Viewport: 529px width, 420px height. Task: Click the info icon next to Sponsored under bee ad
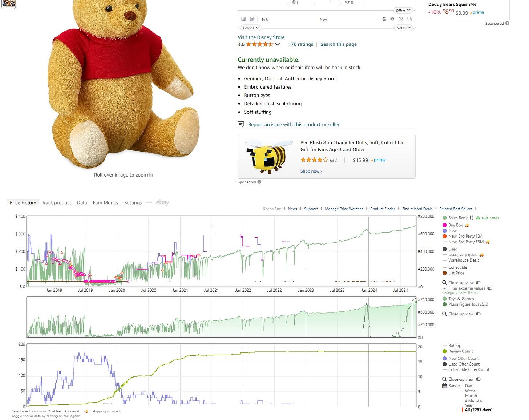(259, 182)
